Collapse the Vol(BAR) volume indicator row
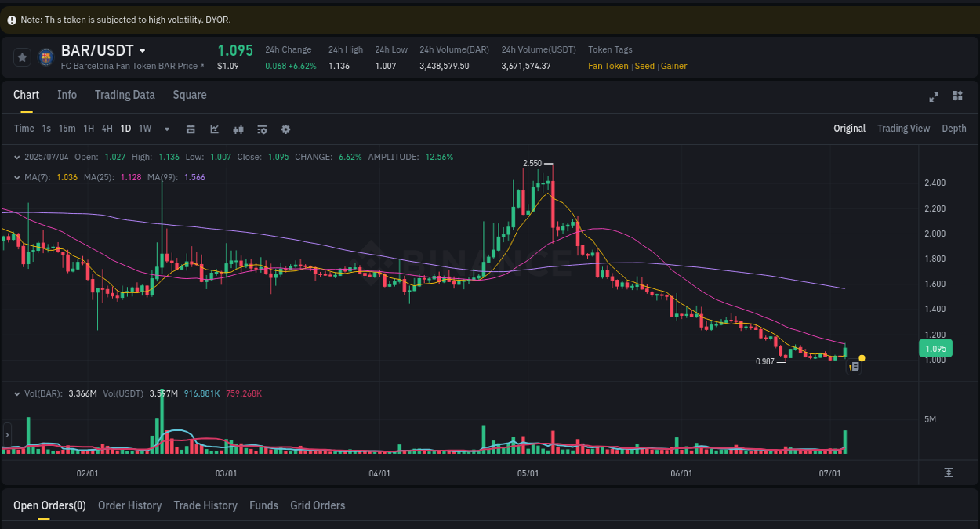Screen dimensions: 980x529 (x=16, y=393)
